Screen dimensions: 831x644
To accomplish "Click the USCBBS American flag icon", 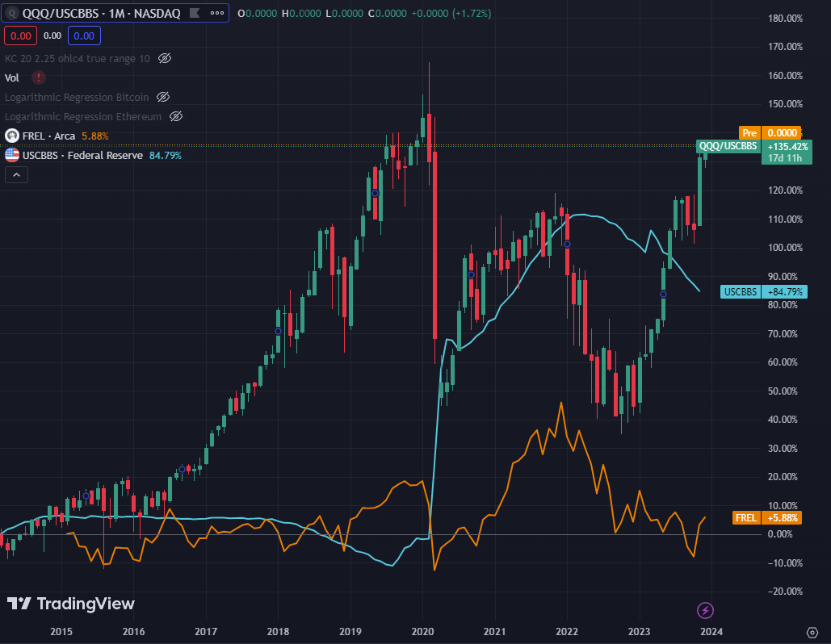I will click(x=11, y=154).
